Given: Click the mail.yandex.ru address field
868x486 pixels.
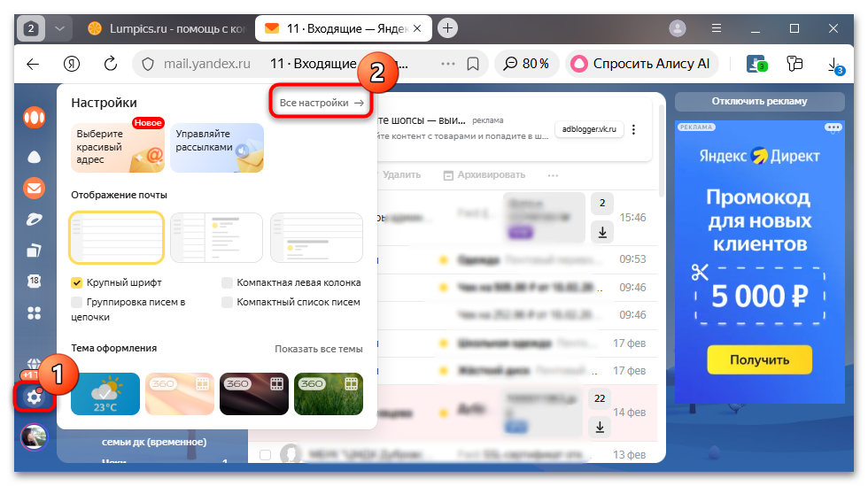Looking at the screenshot, I should (x=207, y=64).
